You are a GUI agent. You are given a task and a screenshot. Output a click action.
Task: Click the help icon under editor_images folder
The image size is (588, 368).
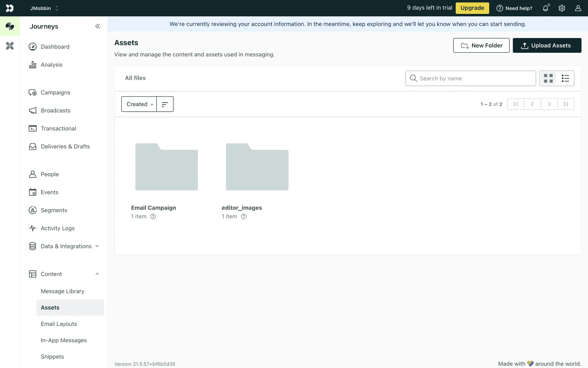click(x=244, y=217)
